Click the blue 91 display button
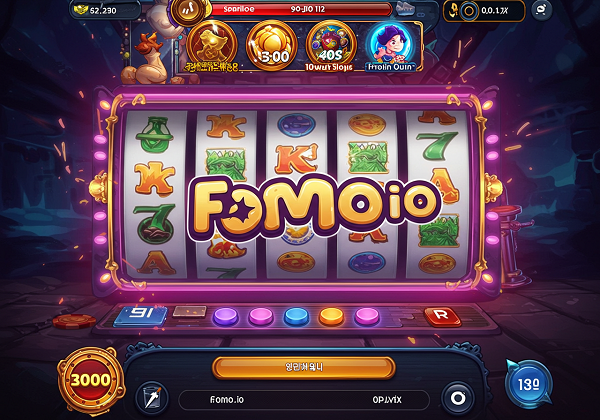 (140, 316)
